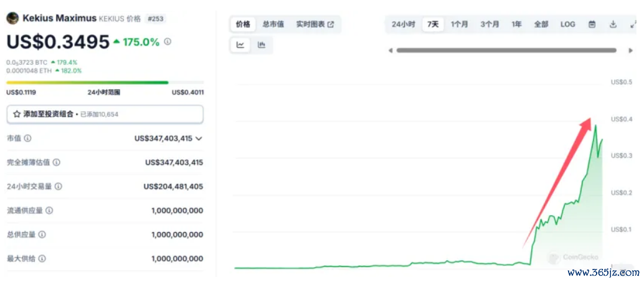Select the line chart view icon

coord(240,46)
